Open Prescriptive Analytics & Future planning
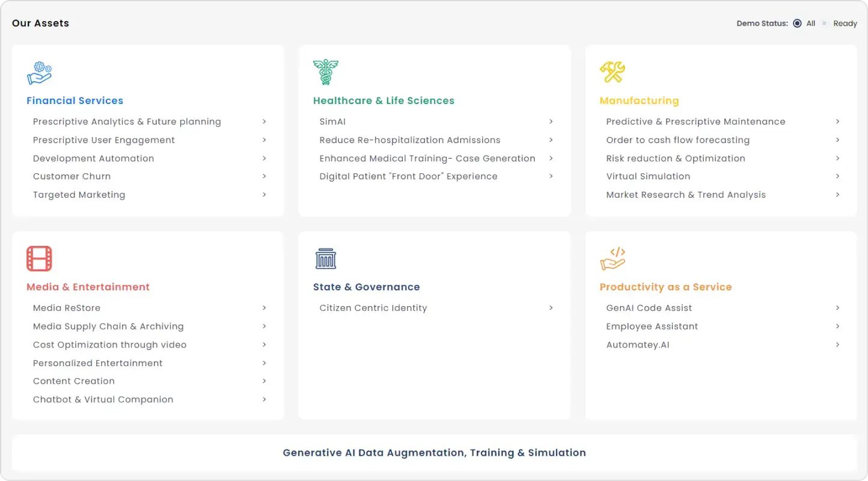The height and width of the screenshot is (481, 868). tap(127, 121)
